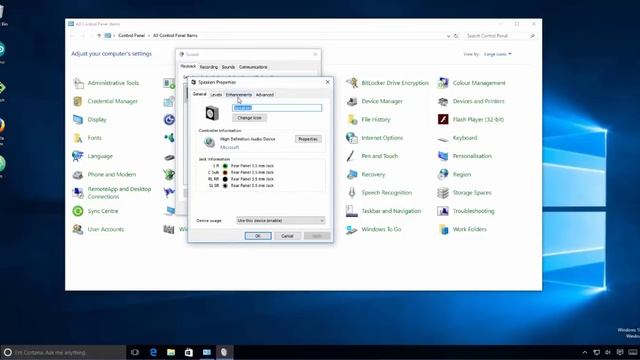Click the speaker name text field

pyautogui.click(x=277, y=108)
